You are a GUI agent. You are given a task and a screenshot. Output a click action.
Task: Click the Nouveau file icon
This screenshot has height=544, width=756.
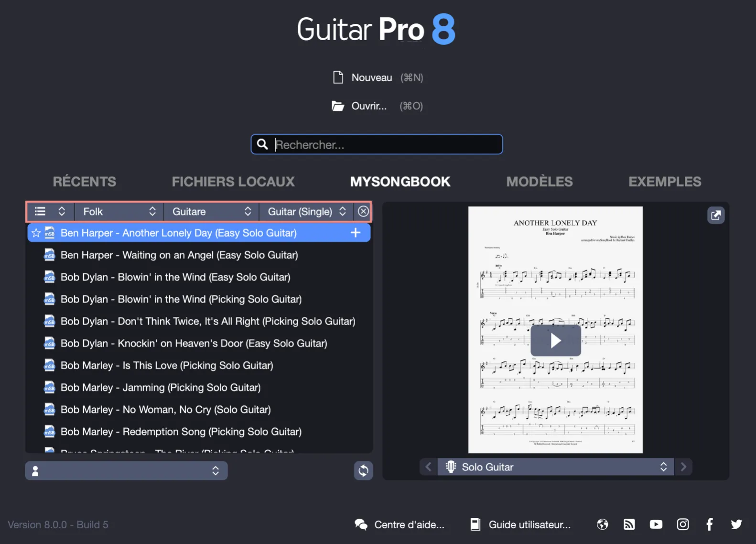click(338, 77)
